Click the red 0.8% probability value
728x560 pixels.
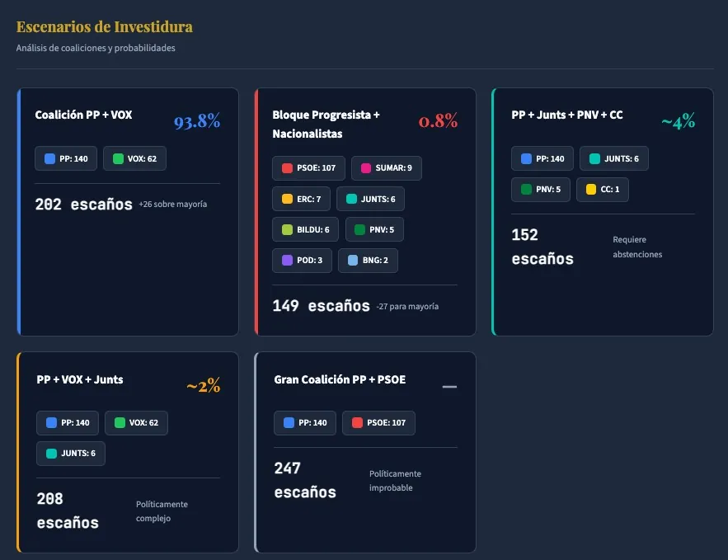pos(438,121)
